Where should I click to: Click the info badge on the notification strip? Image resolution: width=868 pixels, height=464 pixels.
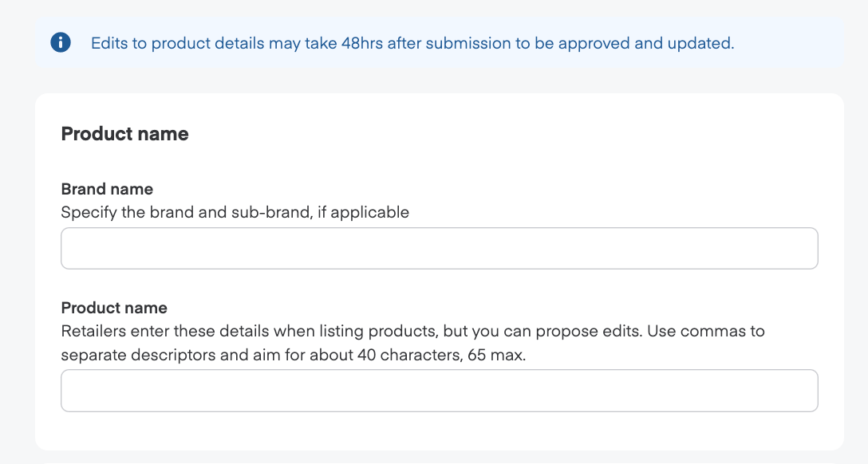61,43
